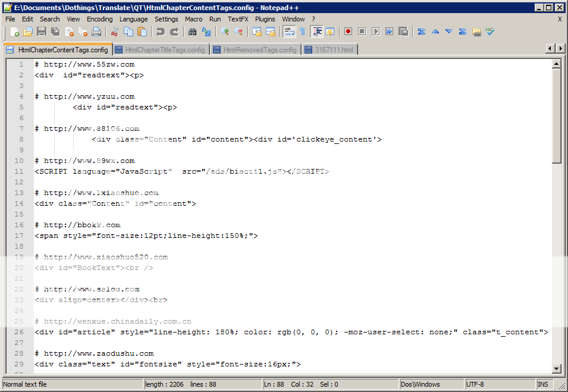Image resolution: width=568 pixels, height=392 pixels.
Task: Click the Undo arrow icon
Action: (161, 32)
